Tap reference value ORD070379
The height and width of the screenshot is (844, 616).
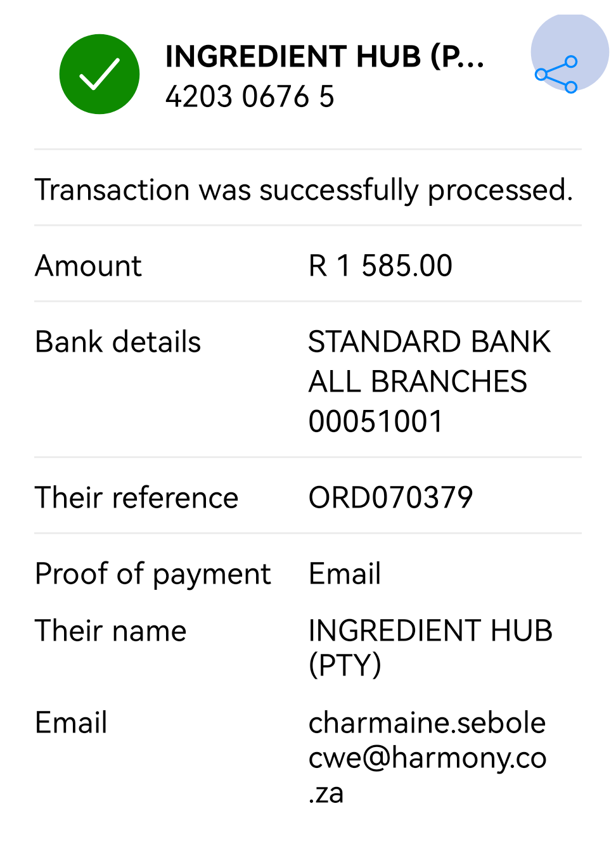[390, 497]
